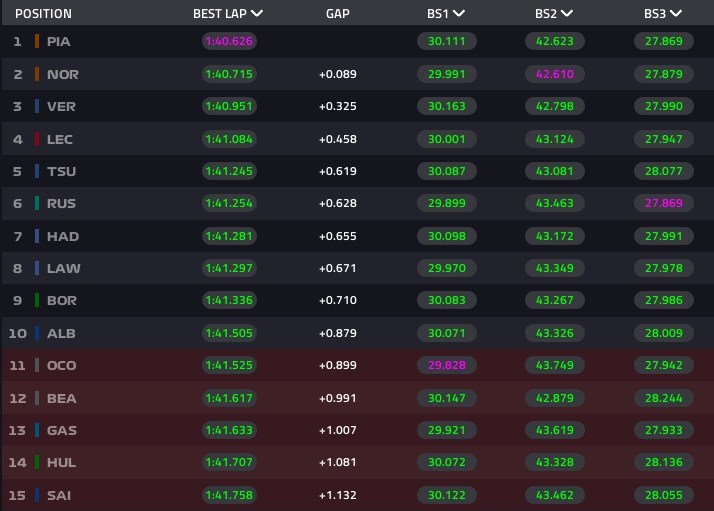The height and width of the screenshot is (511, 714).
Task: Click PIA's orange team color bar
Action: pyautogui.click(x=37, y=41)
